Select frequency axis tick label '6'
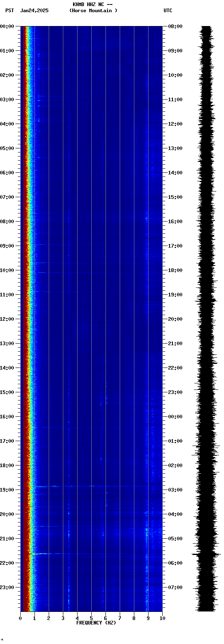Image resolution: width=224 pixels, height=644 pixels. pyautogui.click(x=106, y=618)
